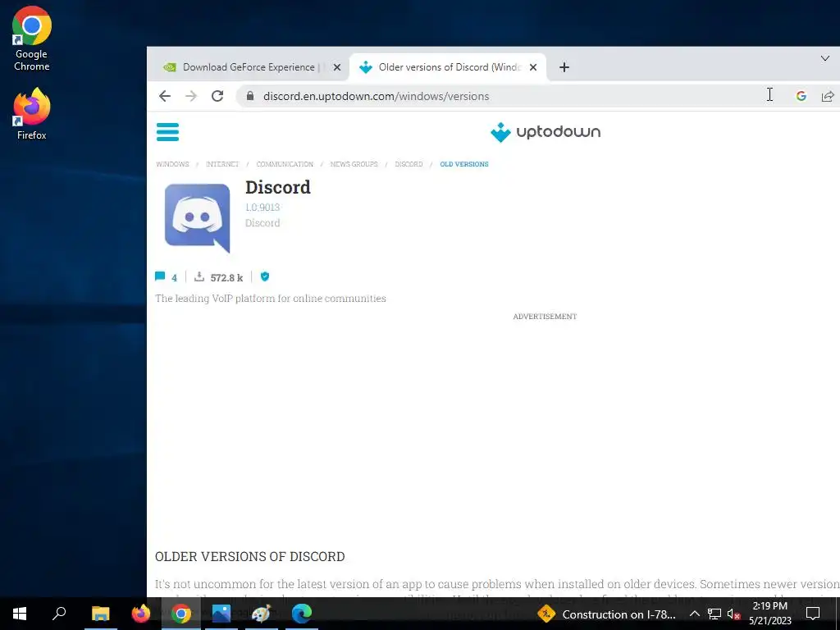This screenshot has height=630, width=840.
Task: Open File Explorer from taskbar
Action: 100,614
